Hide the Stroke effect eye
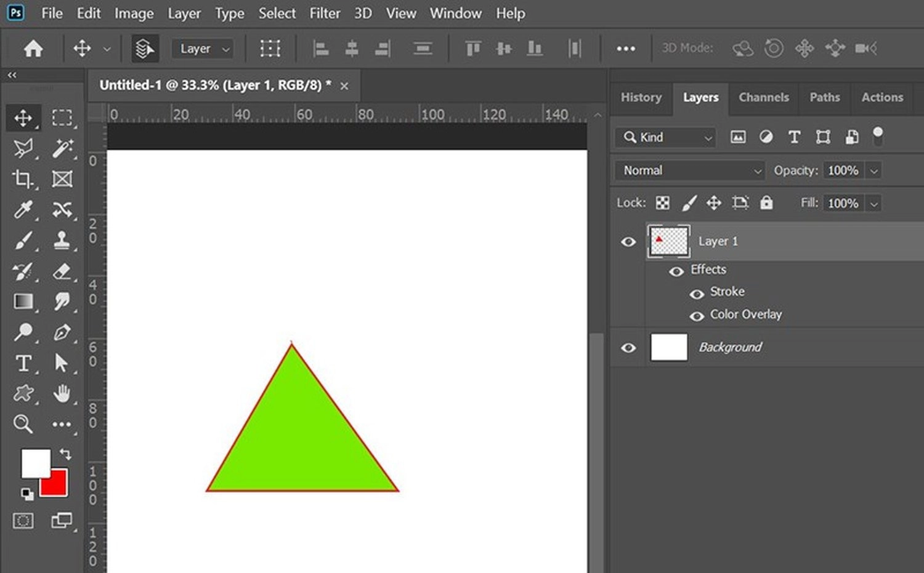The height and width of the screenshot is (573, 924). coord(697,294)
